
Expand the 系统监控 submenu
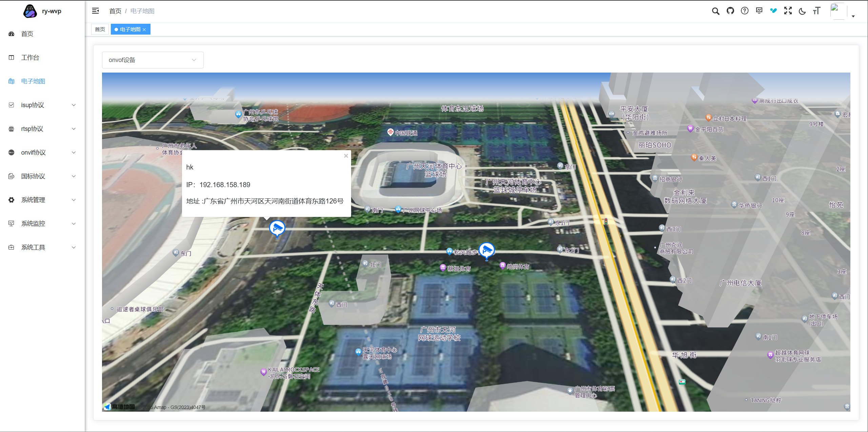coord(42,224)
